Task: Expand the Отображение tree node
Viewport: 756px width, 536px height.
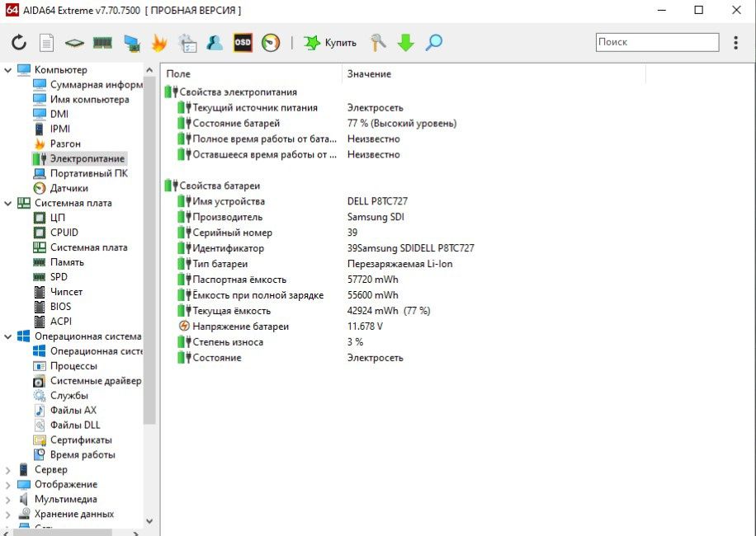Action: 7,485
